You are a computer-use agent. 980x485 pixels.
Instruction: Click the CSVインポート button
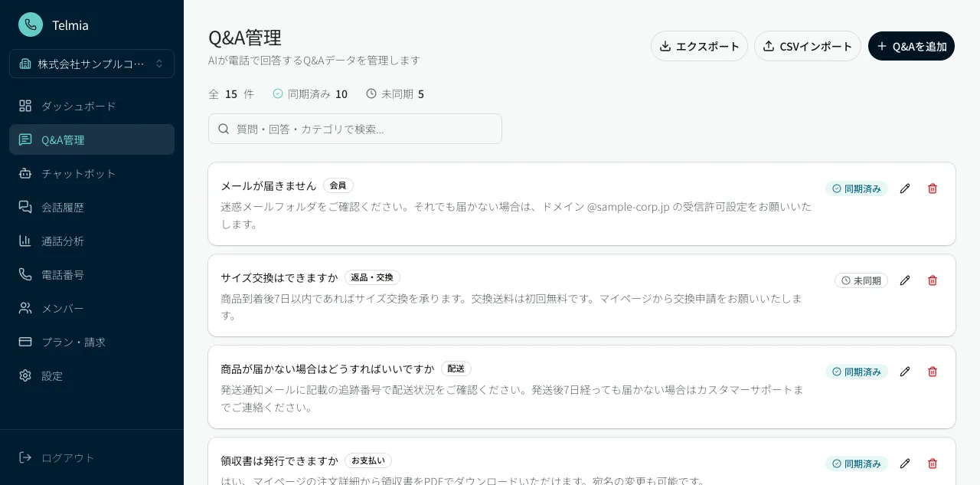coord(807,46)
